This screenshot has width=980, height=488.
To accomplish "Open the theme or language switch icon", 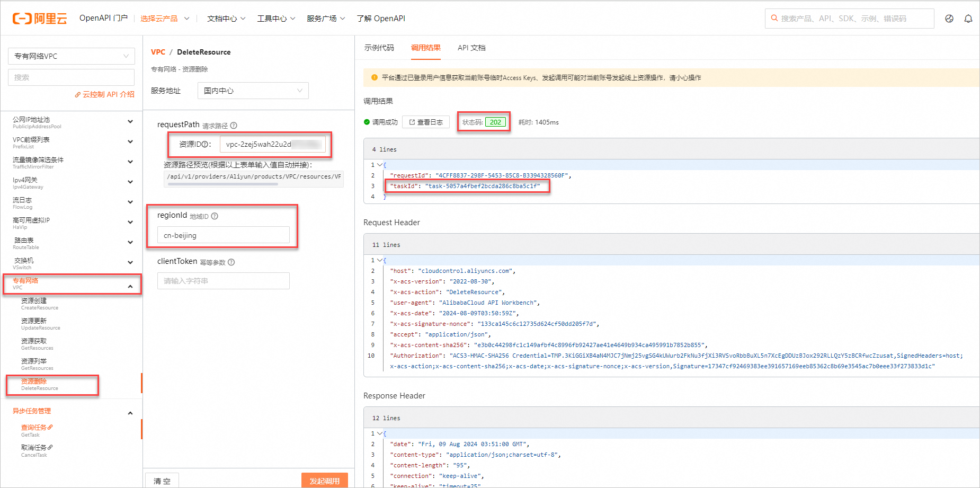I will pyautogui.click(x=949, y=19).
